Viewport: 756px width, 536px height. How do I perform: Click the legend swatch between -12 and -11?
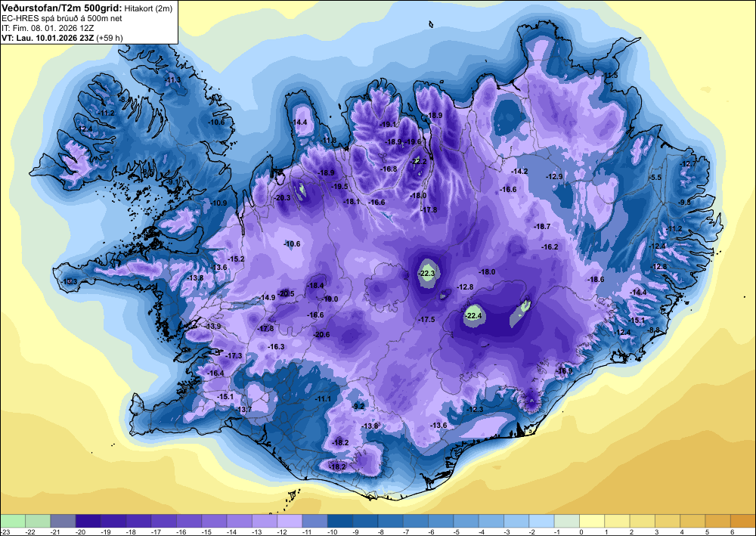(x=290, y=521)
